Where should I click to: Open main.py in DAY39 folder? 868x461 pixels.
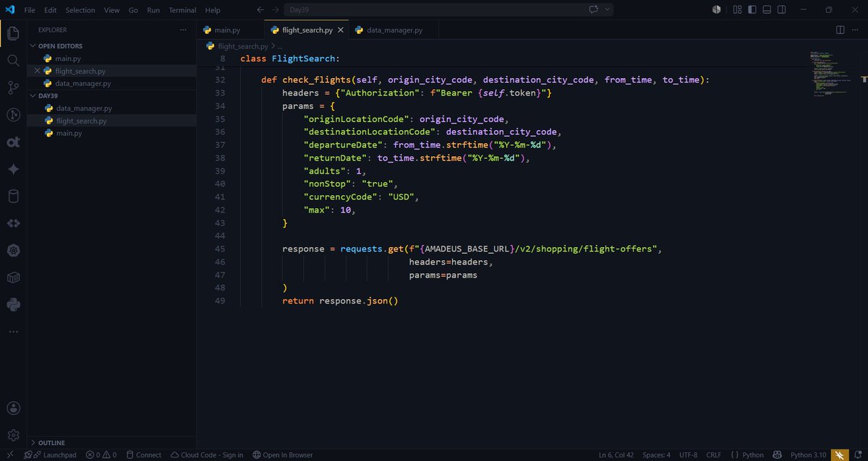point(112,133)
